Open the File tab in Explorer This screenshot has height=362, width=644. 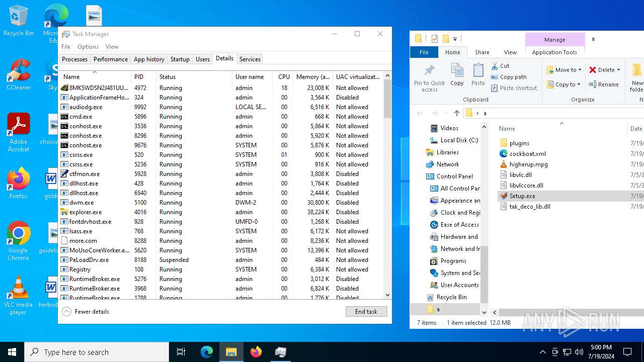(424, 52)
